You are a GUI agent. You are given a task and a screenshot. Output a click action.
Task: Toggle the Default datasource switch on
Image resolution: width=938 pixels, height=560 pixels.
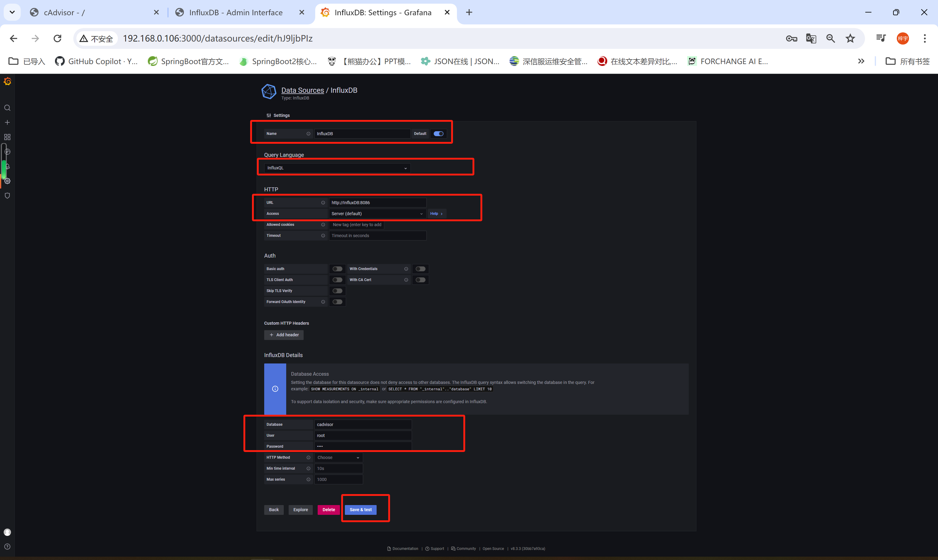click(x=438, y=133)
